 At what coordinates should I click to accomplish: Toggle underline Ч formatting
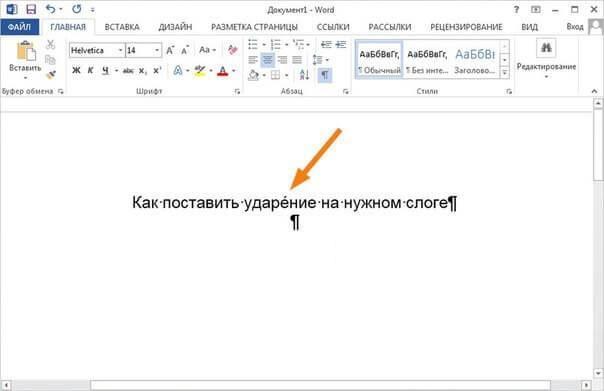105,71
